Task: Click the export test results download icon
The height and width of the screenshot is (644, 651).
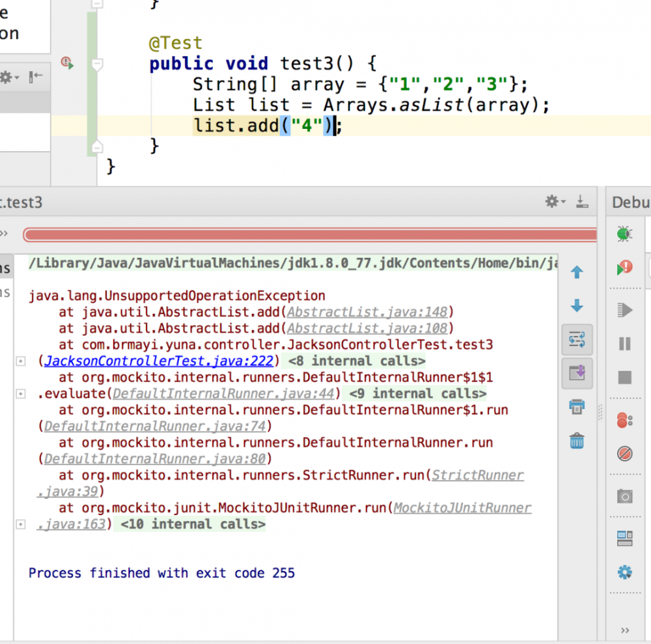Action: 582,202
